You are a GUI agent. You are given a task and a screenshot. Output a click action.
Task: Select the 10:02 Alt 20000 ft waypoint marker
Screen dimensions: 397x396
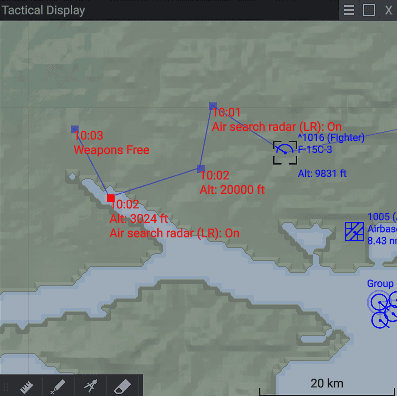click(201, 169)
